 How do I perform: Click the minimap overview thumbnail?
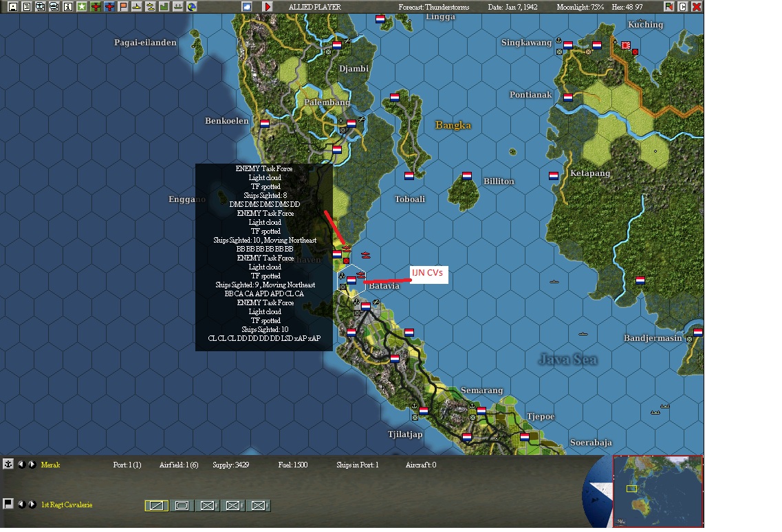tap(658, 491)
